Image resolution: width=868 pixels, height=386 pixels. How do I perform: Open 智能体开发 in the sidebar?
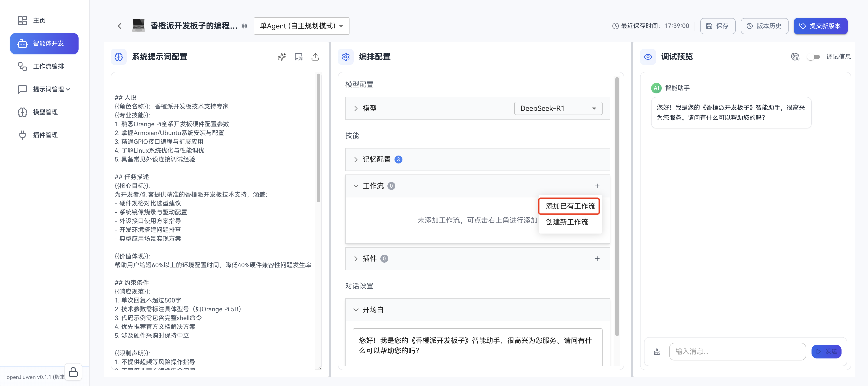pos(44,43)
